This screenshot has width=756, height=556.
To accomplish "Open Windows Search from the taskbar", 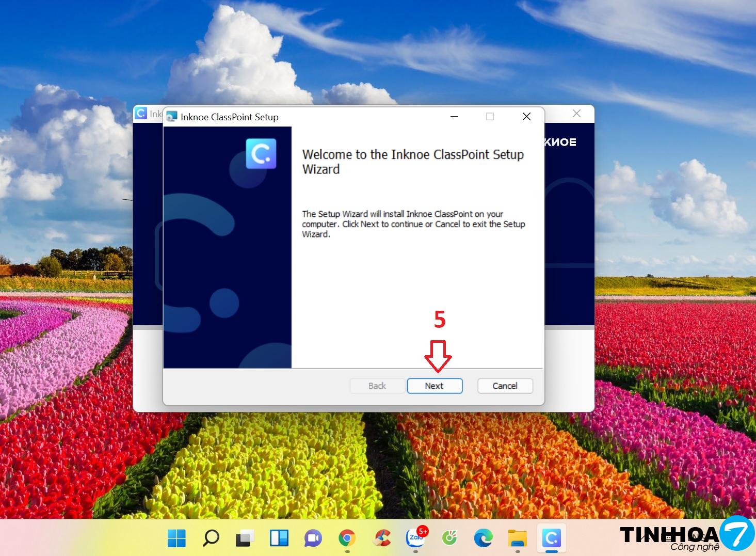I will click(211, 538).
